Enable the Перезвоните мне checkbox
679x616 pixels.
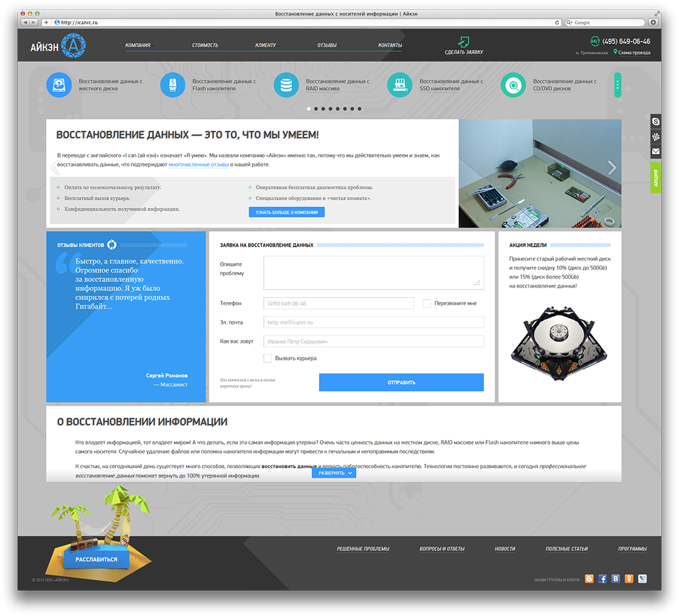click(427, 303)
